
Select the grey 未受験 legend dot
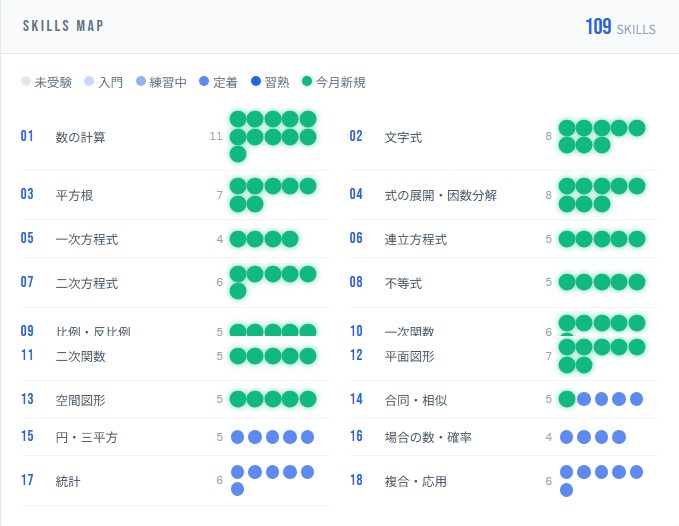[26, 81]
